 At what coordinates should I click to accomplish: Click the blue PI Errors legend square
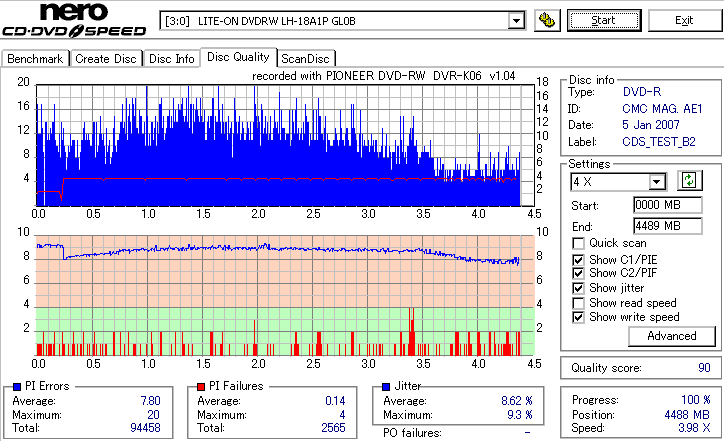tap(17, 387)
